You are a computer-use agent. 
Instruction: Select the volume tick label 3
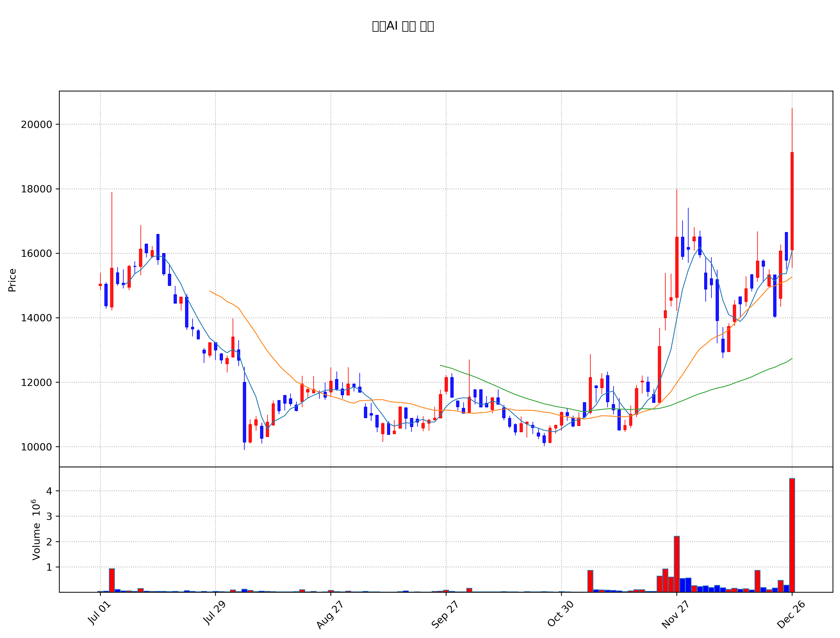49,517
